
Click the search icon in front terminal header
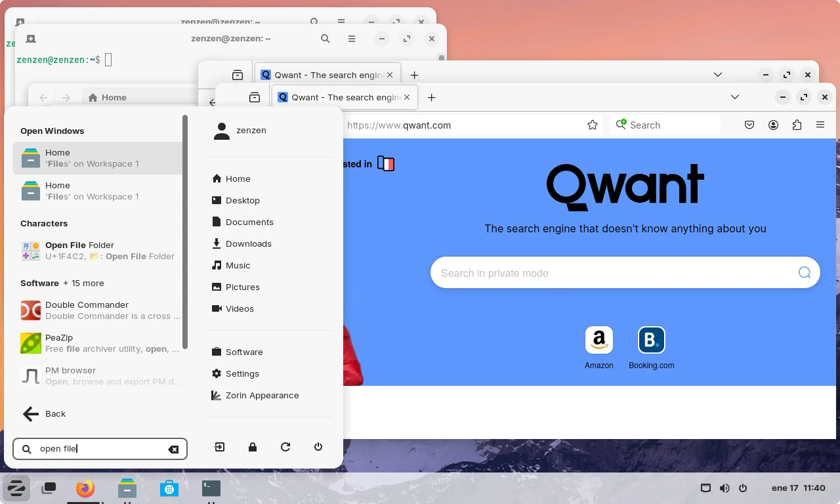point(325,39)
